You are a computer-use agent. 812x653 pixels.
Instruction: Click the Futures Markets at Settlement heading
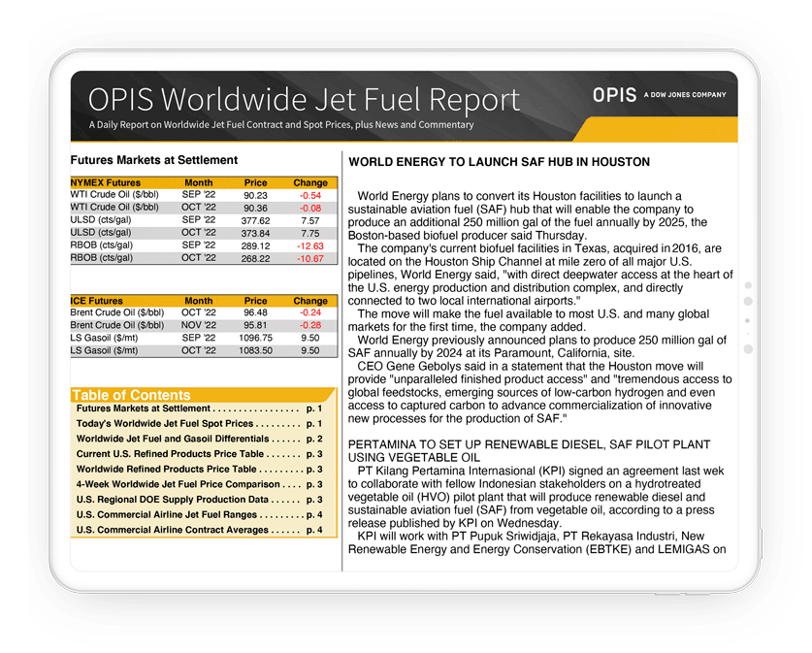click(153, 160)
